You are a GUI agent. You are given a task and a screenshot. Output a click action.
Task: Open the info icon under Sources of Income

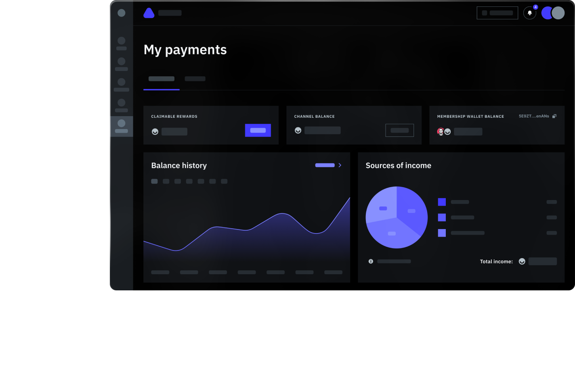(371, 261)
